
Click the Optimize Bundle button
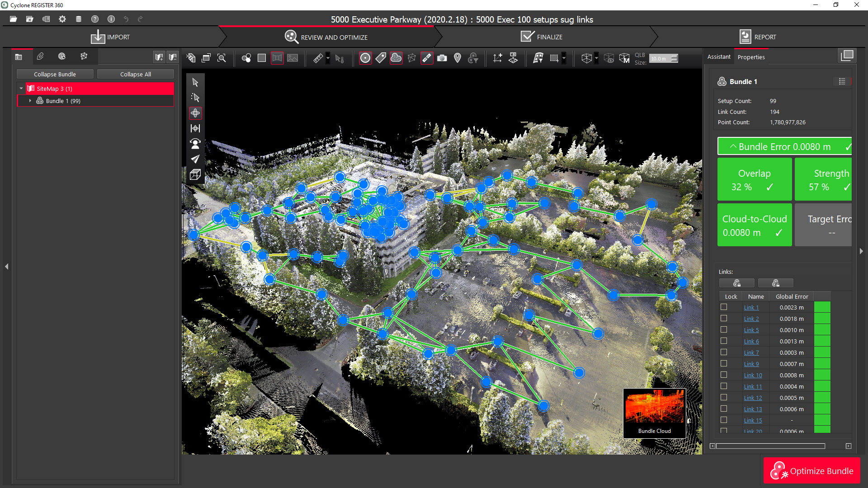[x=812, y=471]
